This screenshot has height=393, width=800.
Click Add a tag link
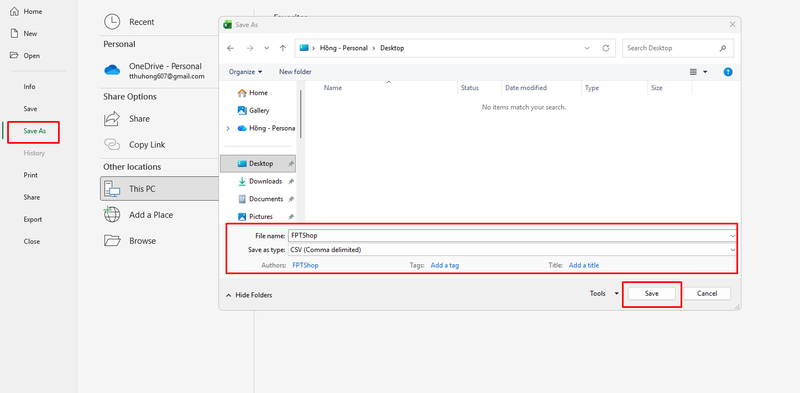click(444, 265)
